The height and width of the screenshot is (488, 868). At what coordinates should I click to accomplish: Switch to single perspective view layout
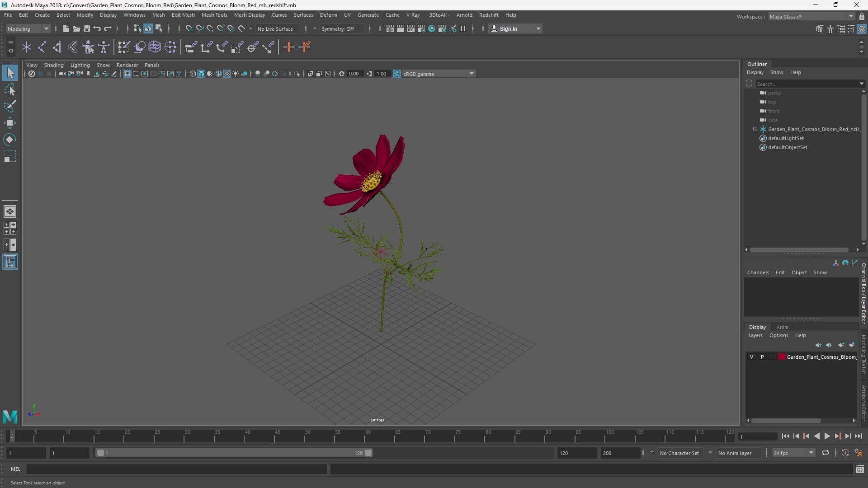click(10, 211)
